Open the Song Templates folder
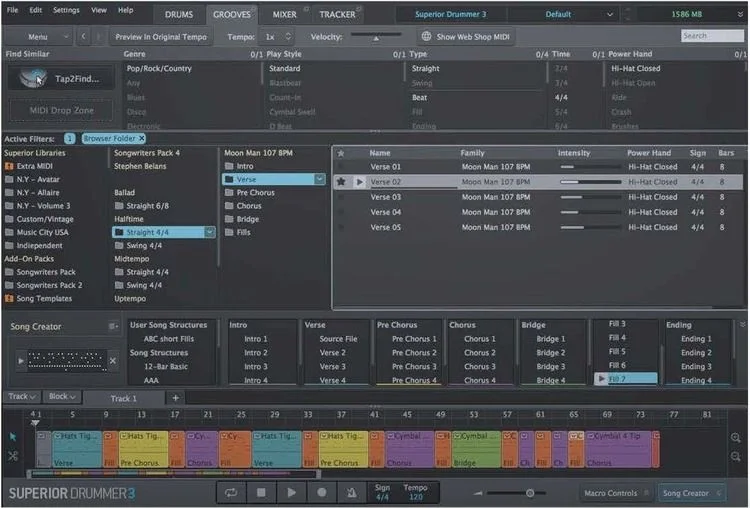Screen dimensions: 750x508 coord(38,298)
